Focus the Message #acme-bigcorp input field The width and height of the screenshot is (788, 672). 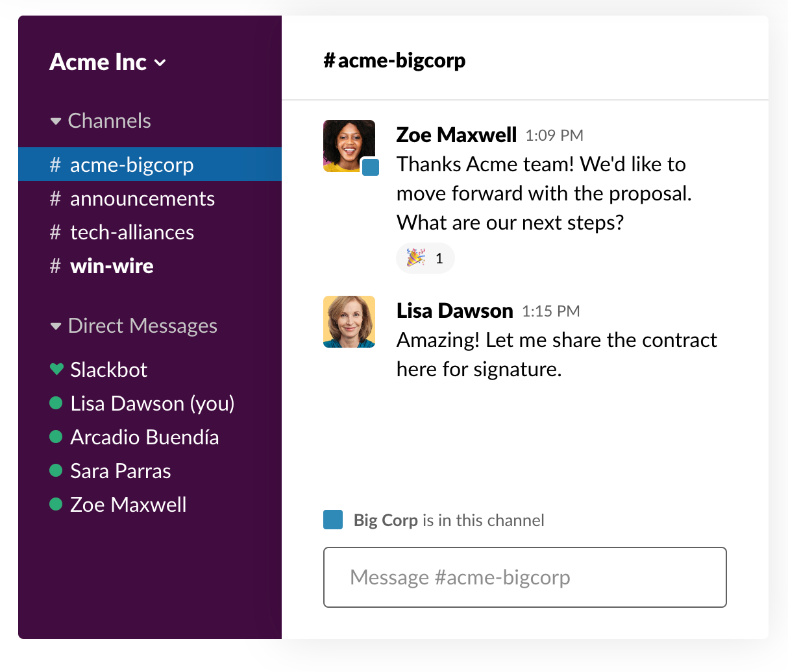[x=525, y=577]
